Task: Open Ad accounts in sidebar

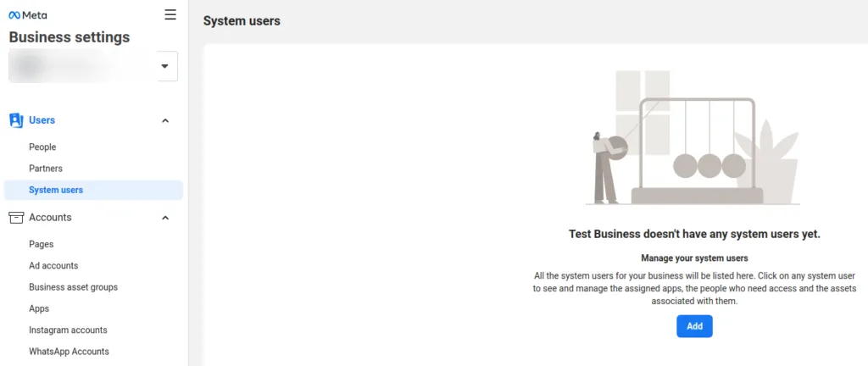Action: pyautogui.click(x=53, y=265)
